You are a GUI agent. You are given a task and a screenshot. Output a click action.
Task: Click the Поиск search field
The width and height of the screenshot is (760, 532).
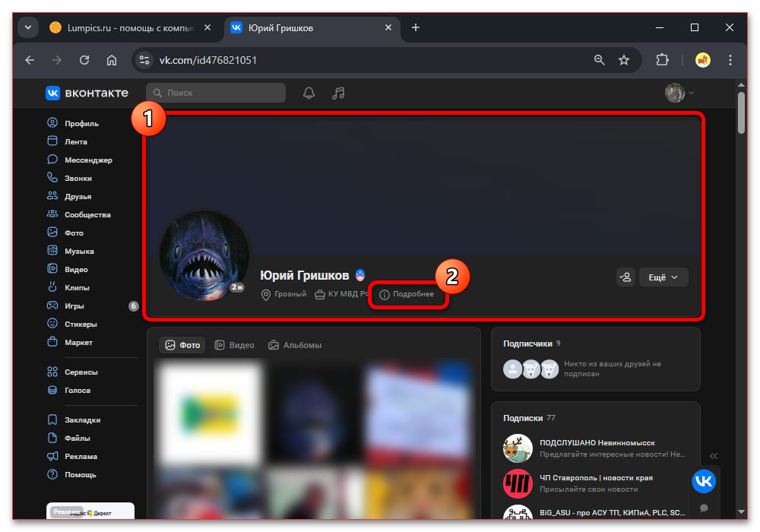point(216,93)
